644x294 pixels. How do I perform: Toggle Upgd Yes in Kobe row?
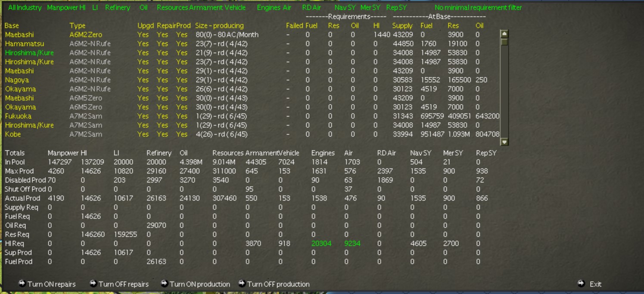point(143,134)
